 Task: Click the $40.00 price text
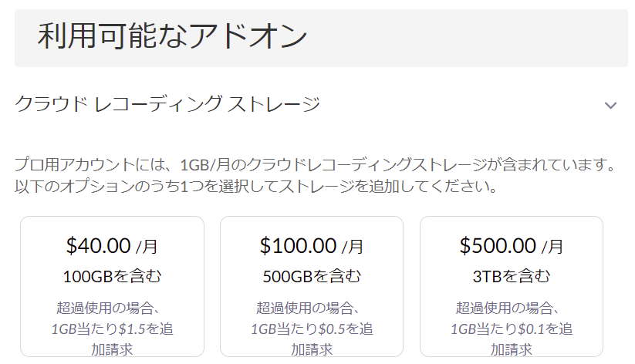(x=99, y=246)
